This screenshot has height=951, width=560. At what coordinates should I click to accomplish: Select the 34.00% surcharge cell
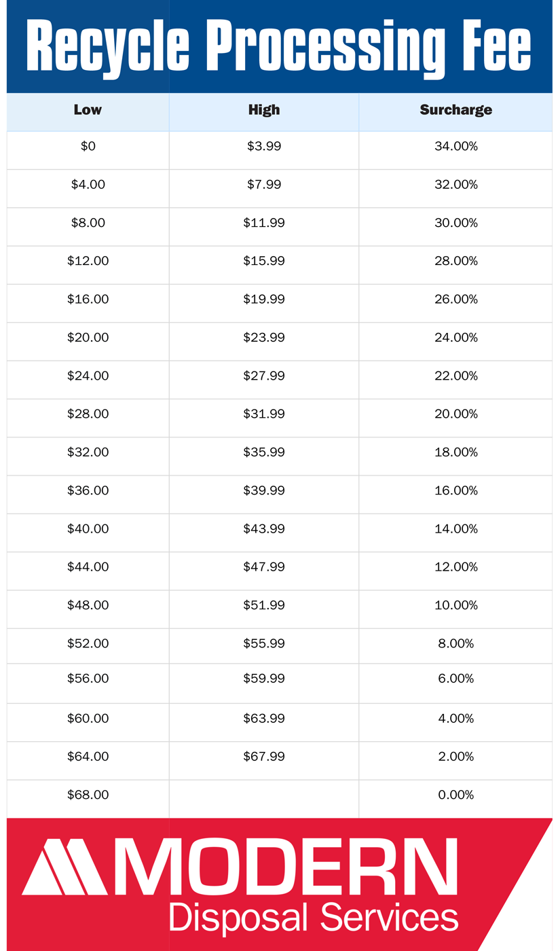click(x=455, y=146)
